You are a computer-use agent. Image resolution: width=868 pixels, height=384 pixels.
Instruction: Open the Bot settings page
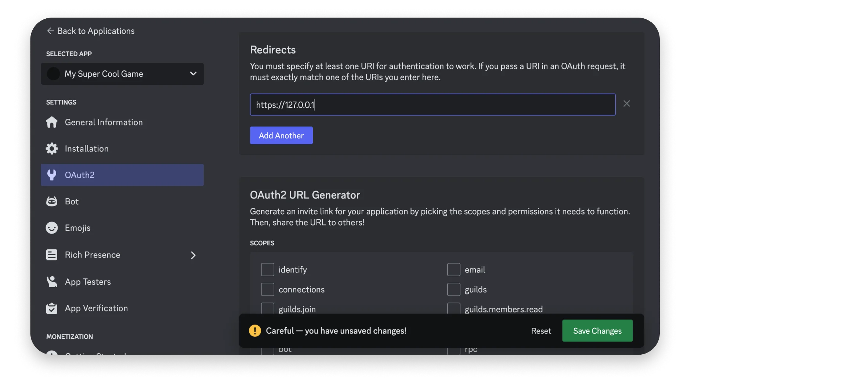[122, 201]
